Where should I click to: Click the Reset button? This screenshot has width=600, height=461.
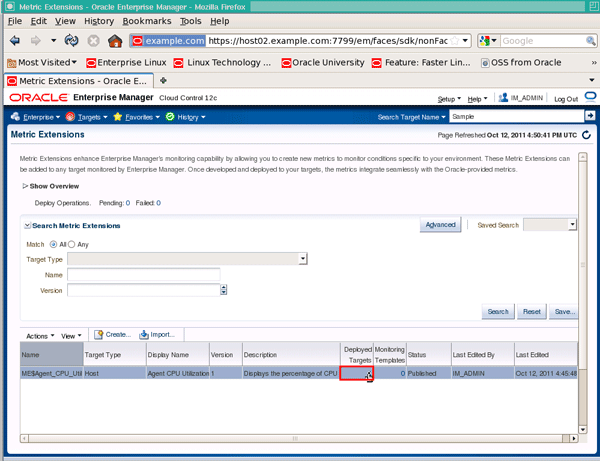point(532,311)
